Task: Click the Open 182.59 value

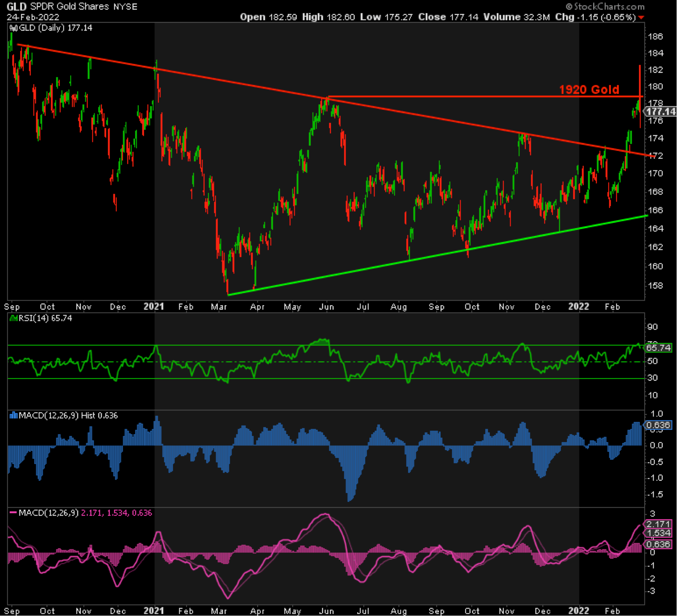Action: 268,17
